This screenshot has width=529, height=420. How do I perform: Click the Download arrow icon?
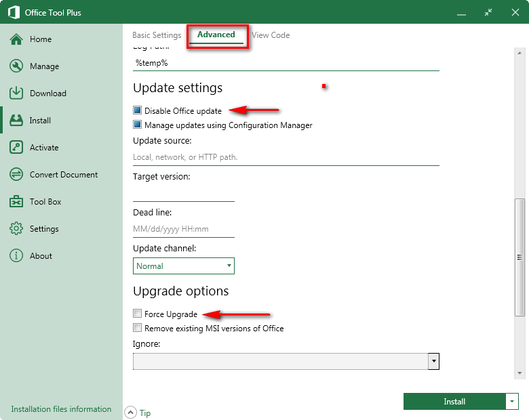[16, 93]
